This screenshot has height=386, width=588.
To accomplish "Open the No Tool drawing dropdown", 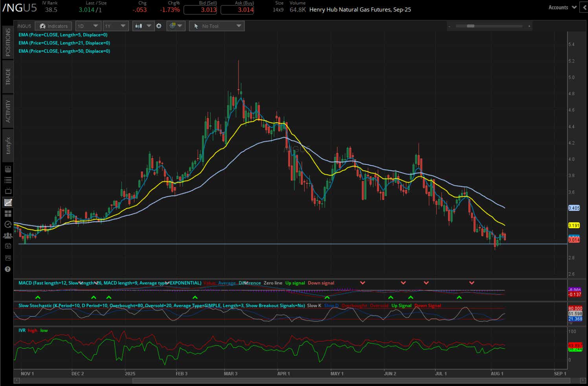I will 217,26.
